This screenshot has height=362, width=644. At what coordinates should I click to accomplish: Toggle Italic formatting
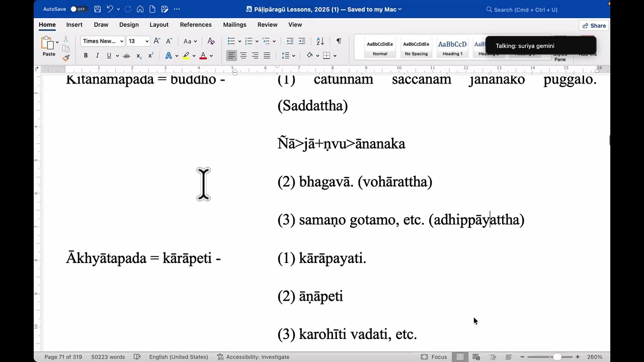[97, 55]
